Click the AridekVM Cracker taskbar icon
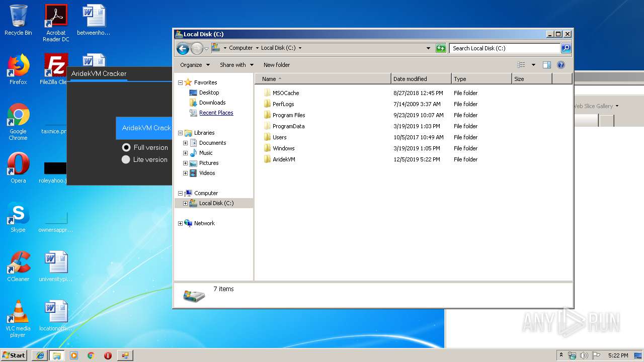 pos(125,355)
